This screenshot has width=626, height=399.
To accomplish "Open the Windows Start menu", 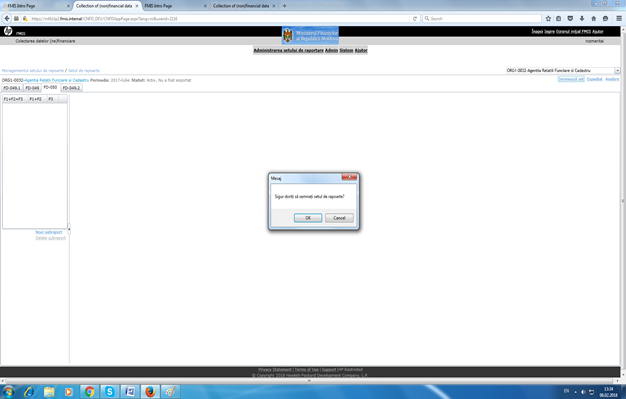I will tap(8, 392).
